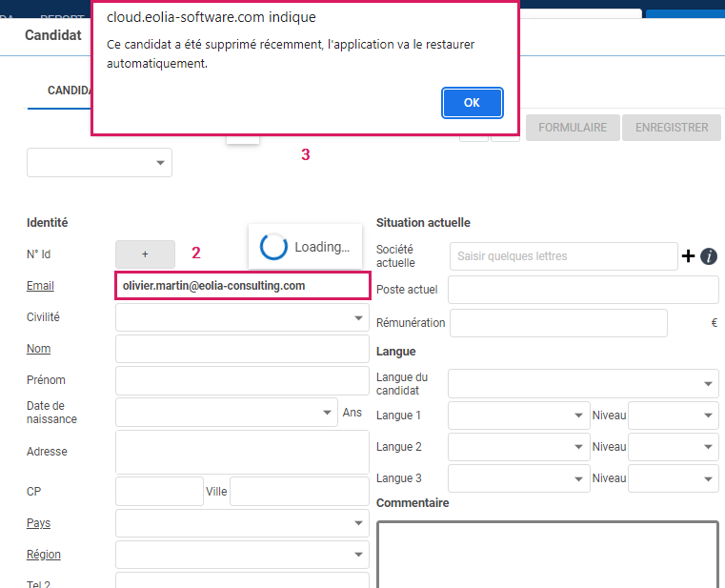Open the Niveau dropdown for Langue 2
Image resolution: width=725 pixels, height=588 pixels.
(674, 447)
